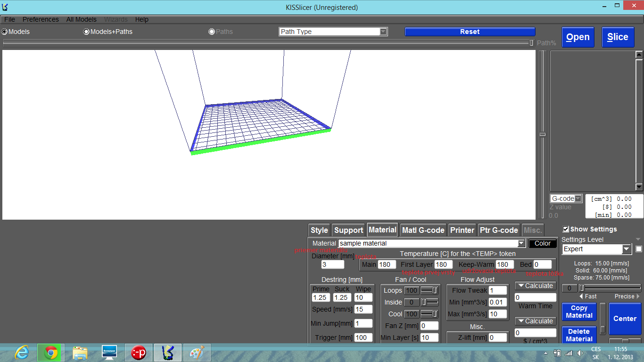Select the Models+Paths view option
The height and width of the screenshot is (362, 644).
(x=86, y=32)
